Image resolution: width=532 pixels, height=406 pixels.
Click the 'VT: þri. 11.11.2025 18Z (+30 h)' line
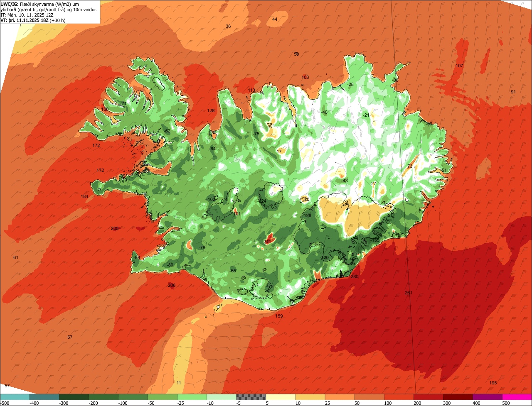click(32, 20)
